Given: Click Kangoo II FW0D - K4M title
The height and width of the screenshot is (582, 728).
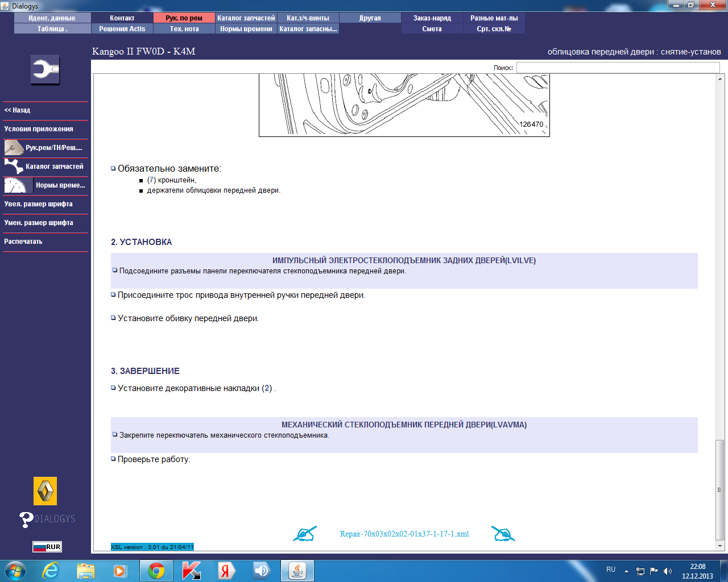Looking at the screenshot, I should pyautogui.click(x=143, y=52).
